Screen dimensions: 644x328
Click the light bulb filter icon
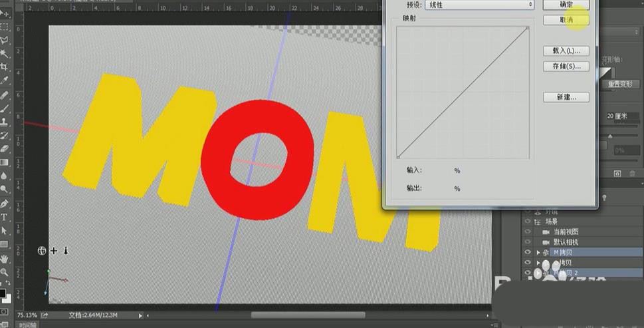[604, 198]
